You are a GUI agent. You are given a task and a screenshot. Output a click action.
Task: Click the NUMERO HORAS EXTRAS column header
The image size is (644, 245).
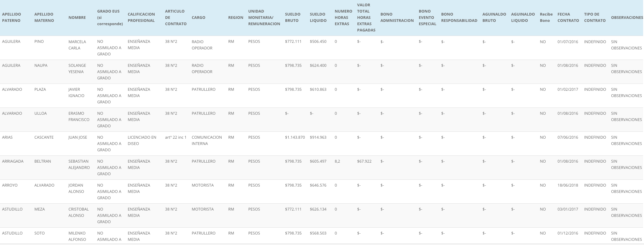(343, 17)
